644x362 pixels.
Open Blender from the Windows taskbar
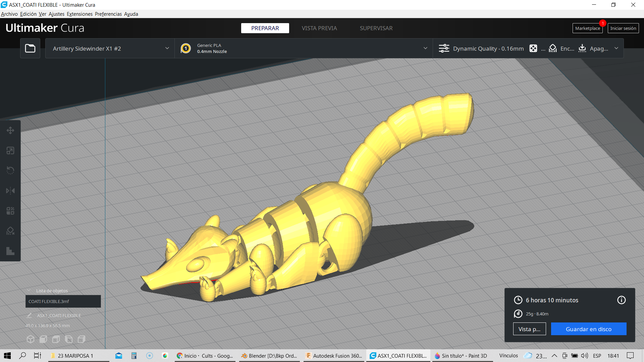(270, 356)
